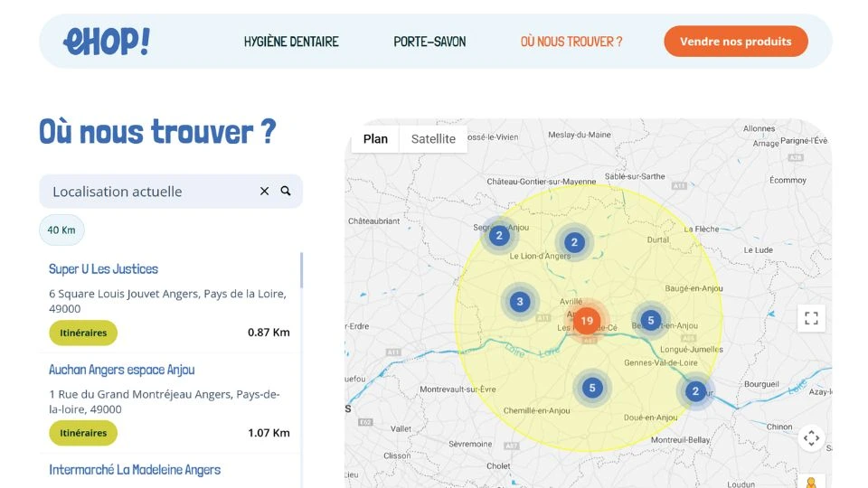Click Château-Gontier-sur-Mayenne map label
Screen dimensions: 868x488
click(542, 182)
